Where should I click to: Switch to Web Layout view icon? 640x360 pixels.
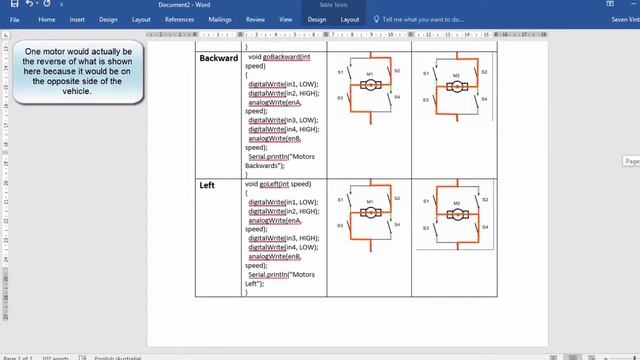592,358
